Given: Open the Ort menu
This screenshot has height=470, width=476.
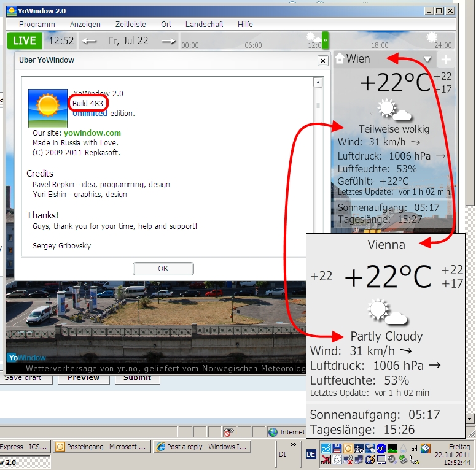Looking at the screenshot, I should click(166, 25).
